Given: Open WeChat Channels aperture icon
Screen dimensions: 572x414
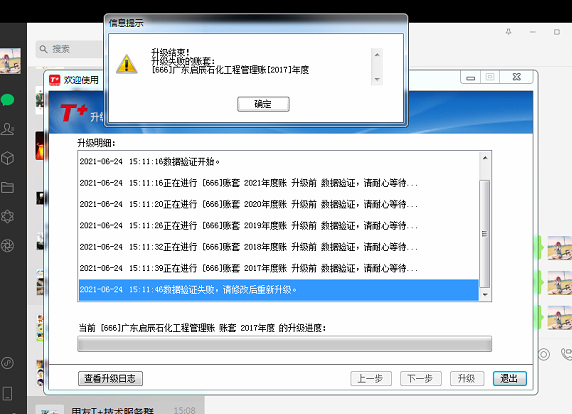Looking at the screenshot, I should pyautogui.click(x=8, y=245).
